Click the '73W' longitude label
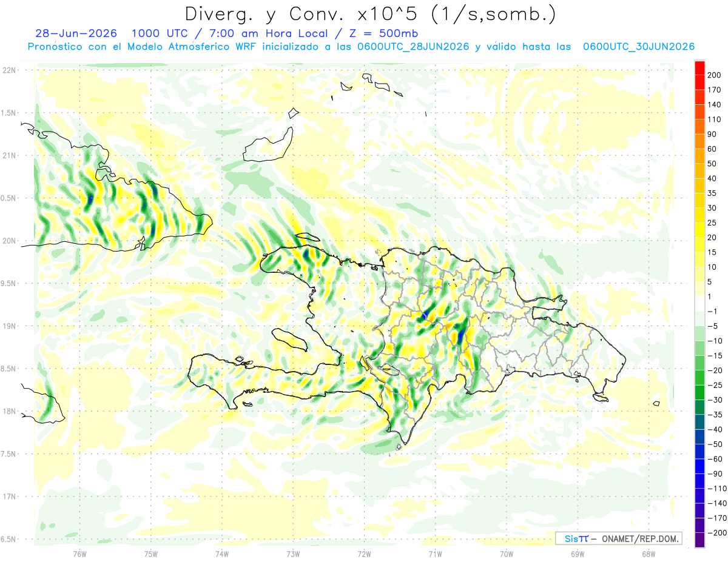728x562 pixels. [x=293, y=554]
